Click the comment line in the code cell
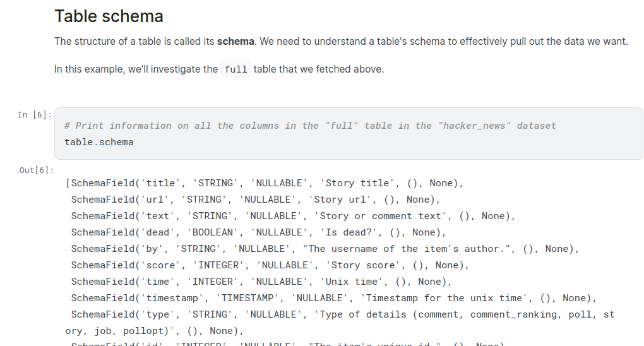 click(310, 126)
